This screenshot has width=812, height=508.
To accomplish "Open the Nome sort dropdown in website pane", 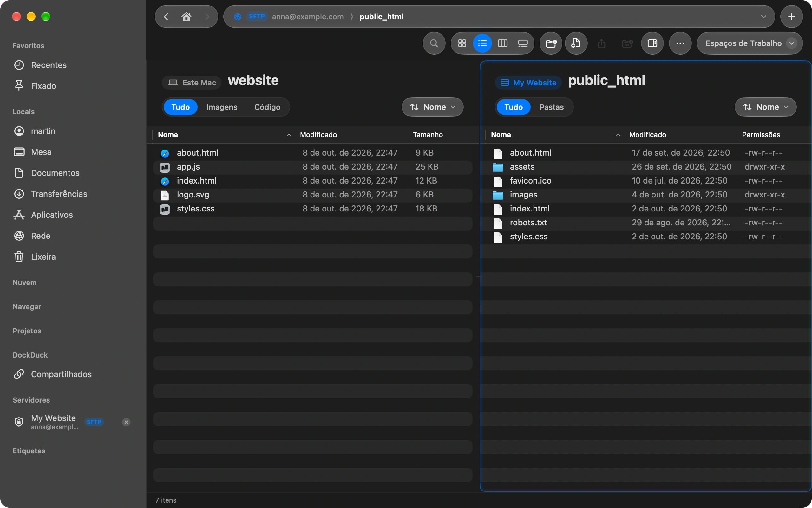I will point(433,107).
